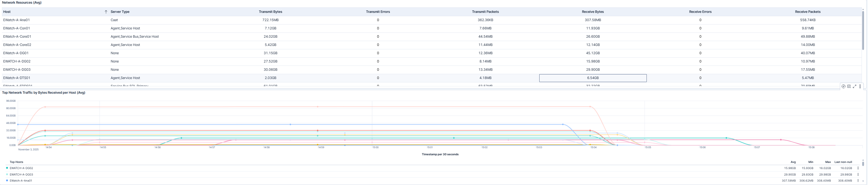Click the 31.15GB Transmit Bytes cell
This screenshot has height=185, width=868.
click(x=270, y=53)
